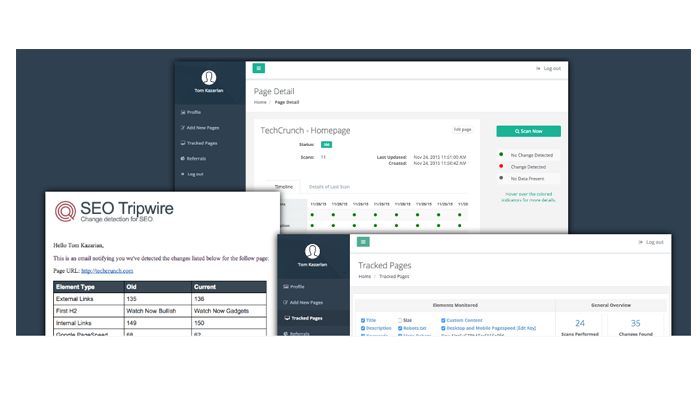Click the user avatar in Page Detail sidebar

click(208, 78)
